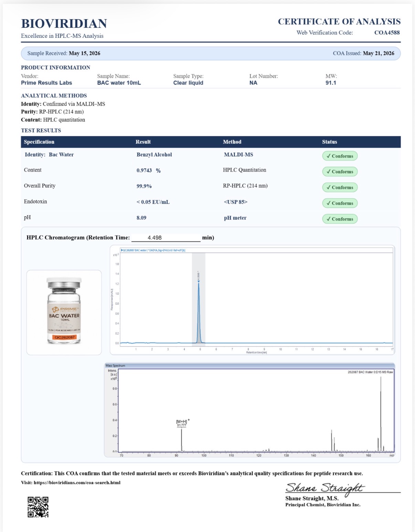The height and width of the screenshot is (532, 415).
Task: Click the Specification column header
Action: (x=39, y=142)
